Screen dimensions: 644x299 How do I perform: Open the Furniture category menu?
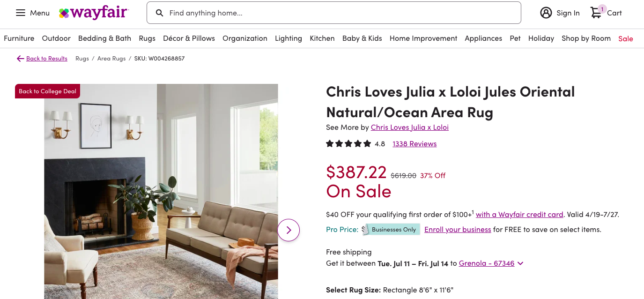(19, 38)
